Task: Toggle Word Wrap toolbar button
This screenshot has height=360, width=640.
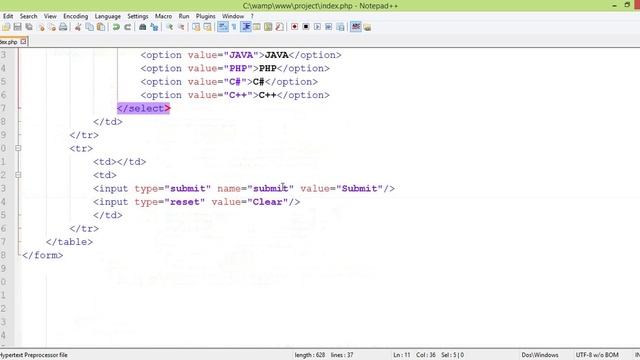Action: [x=222, y=27]
